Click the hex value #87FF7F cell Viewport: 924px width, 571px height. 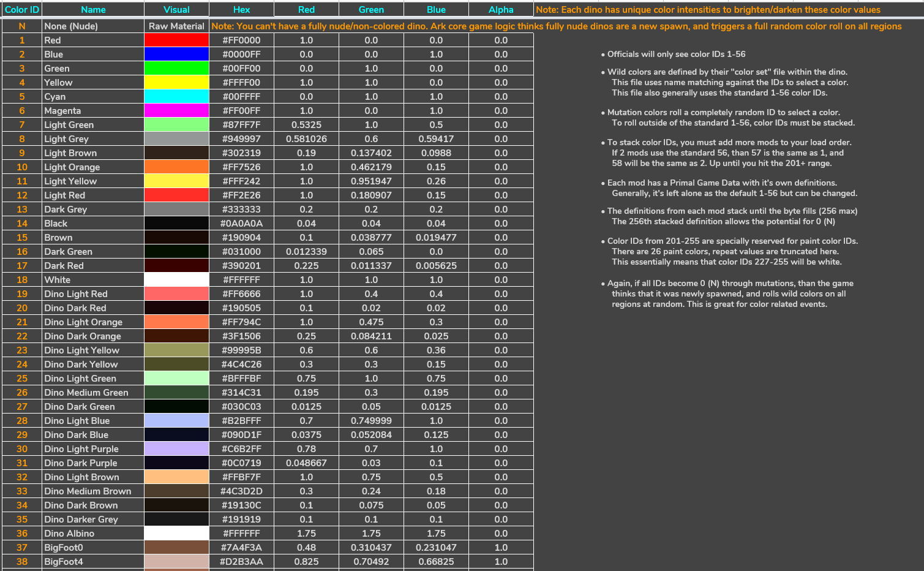tap(241, 124)
